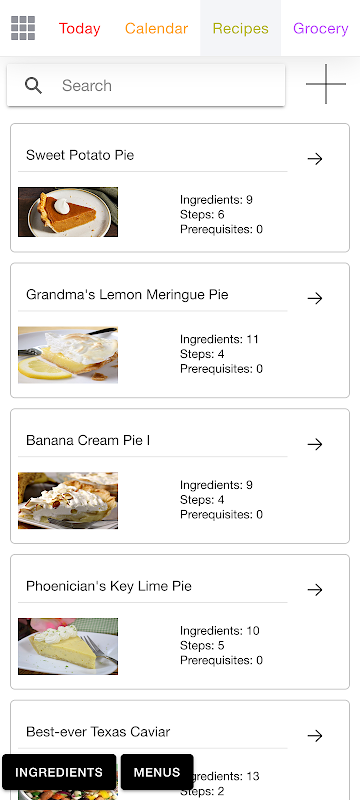Open Best-ever Texas Caviar arrow
The width and height of the screenshot is (360, 800).
315,736
